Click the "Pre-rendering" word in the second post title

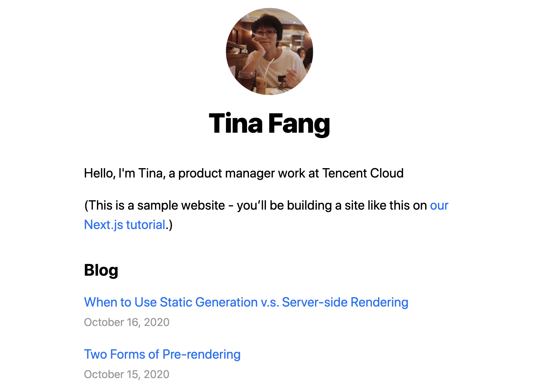click(201, 354)
